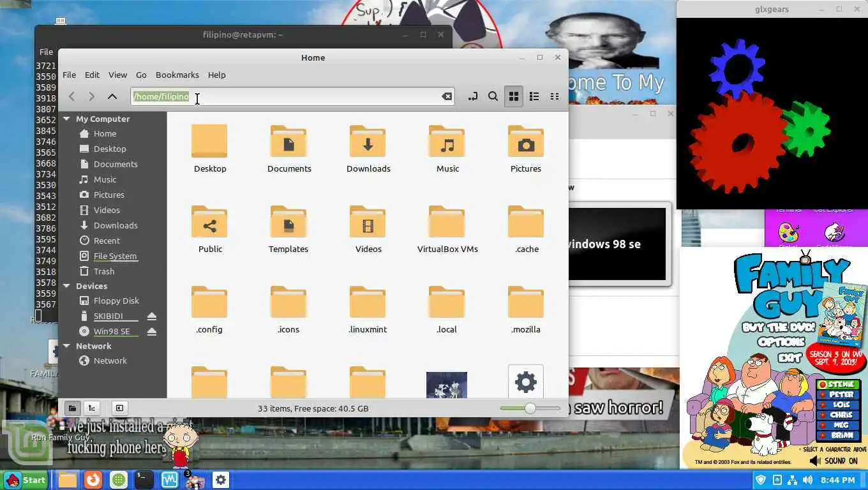The image size is (868, 490).
Task: Click BUY THE DVD! in Family Guy
Action: click(779, 327)
